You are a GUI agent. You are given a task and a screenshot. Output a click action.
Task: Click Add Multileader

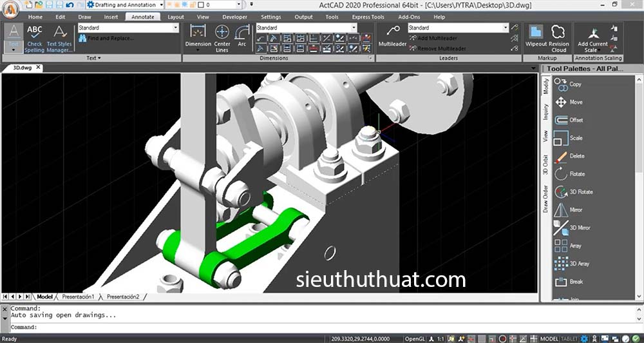439,38
